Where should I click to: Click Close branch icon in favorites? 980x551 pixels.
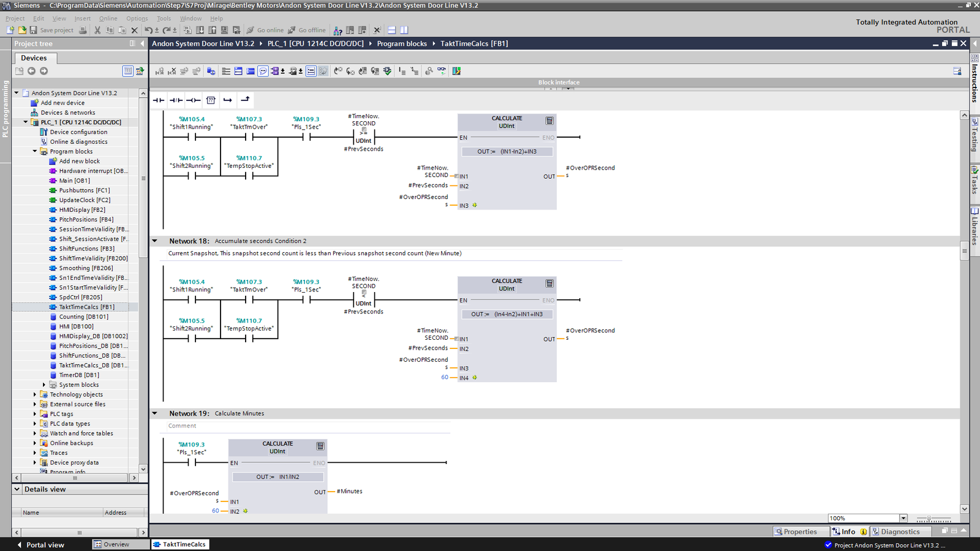pos(245,100)
